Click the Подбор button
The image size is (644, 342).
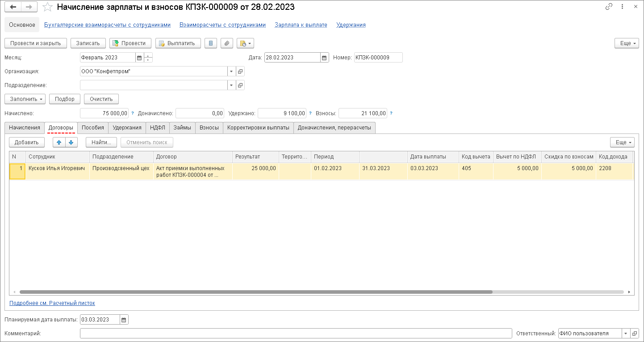pos(65,99)
